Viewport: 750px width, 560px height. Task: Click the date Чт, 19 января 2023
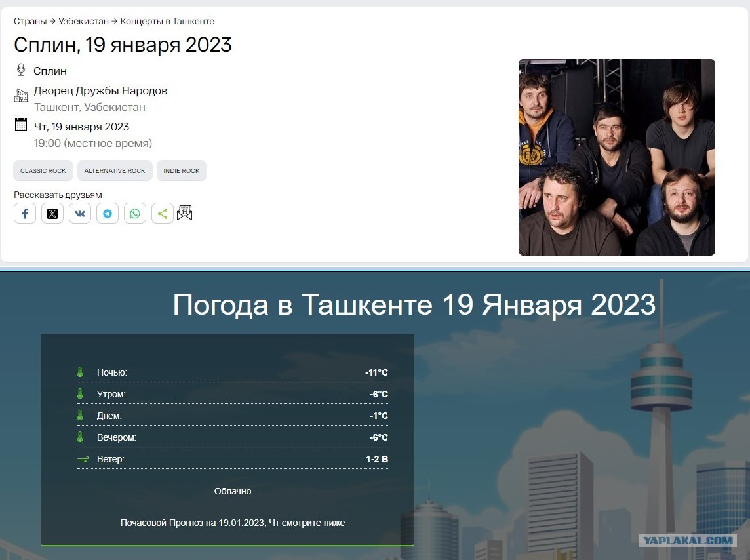[x=82, y=127]
